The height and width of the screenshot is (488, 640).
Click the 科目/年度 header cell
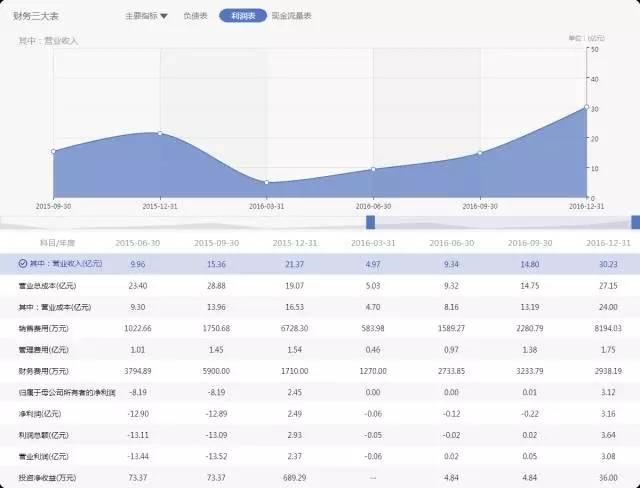click(x=57, y=243)
